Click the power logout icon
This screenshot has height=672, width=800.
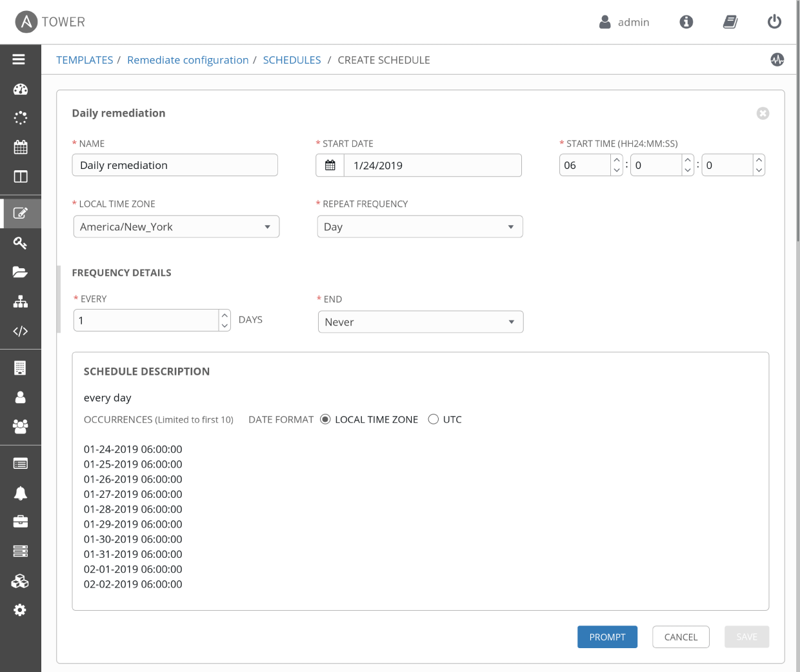tap(774, 22)
